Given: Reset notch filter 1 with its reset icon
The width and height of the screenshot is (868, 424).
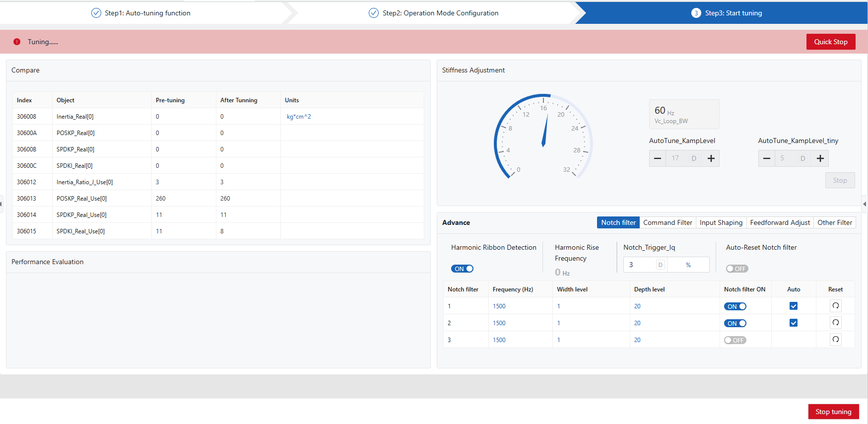Looking at the screenshot, I should pyautogui.click(x=835, y=306).
